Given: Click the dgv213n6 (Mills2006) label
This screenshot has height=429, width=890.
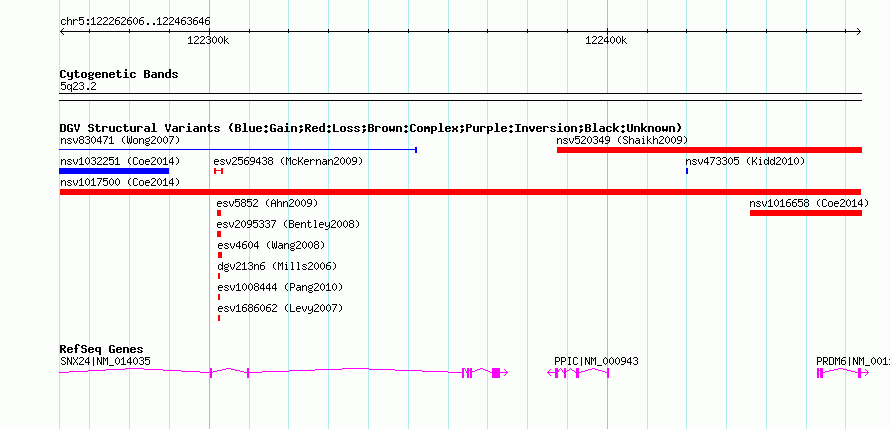Looking at the screenshot, I should tap(277, 266).
